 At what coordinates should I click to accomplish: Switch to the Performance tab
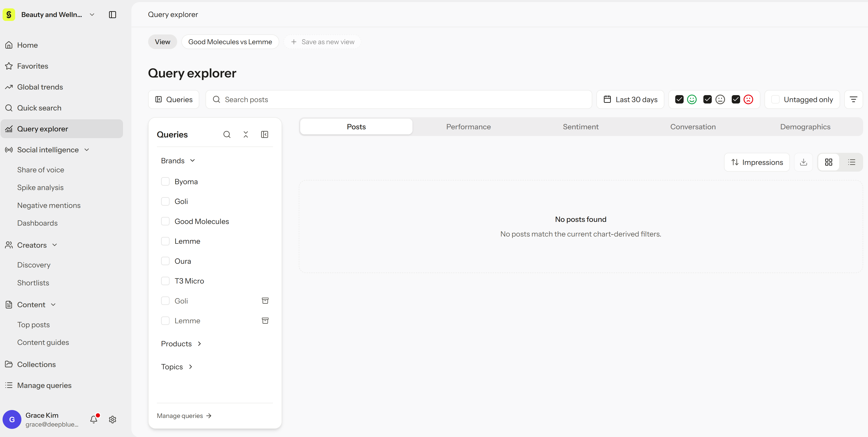click(468, 127)
